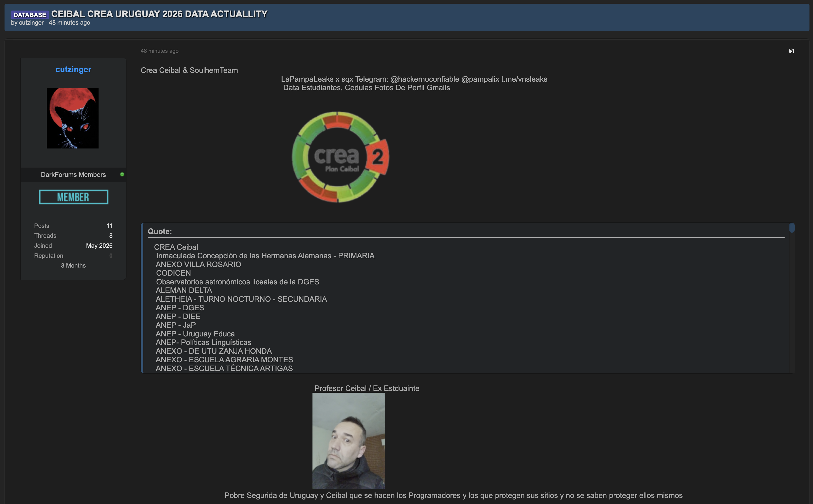Click the ANEP - Uruguay Educa line

(x=195, y=334)
